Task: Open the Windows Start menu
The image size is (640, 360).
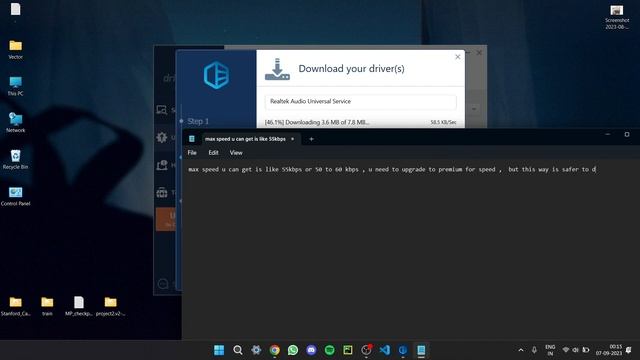Action: click(219, 350)
